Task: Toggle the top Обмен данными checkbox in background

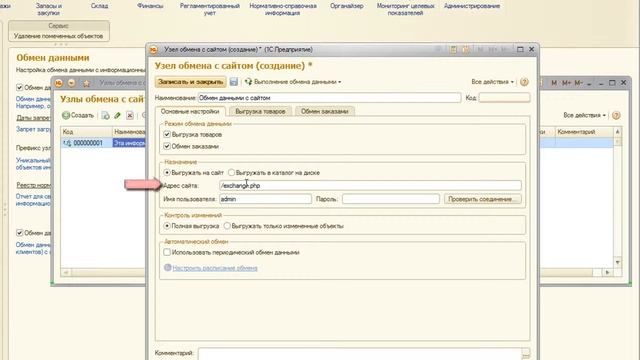Action: pyautogui.click(x=19, y=87)
